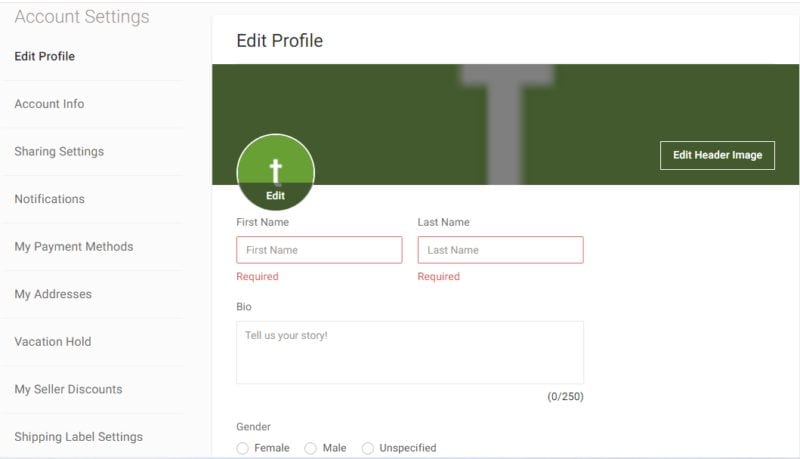This screenshot has height=459, width=800.
Task: Select the Female gender radio button
Action: coord(243,448)
